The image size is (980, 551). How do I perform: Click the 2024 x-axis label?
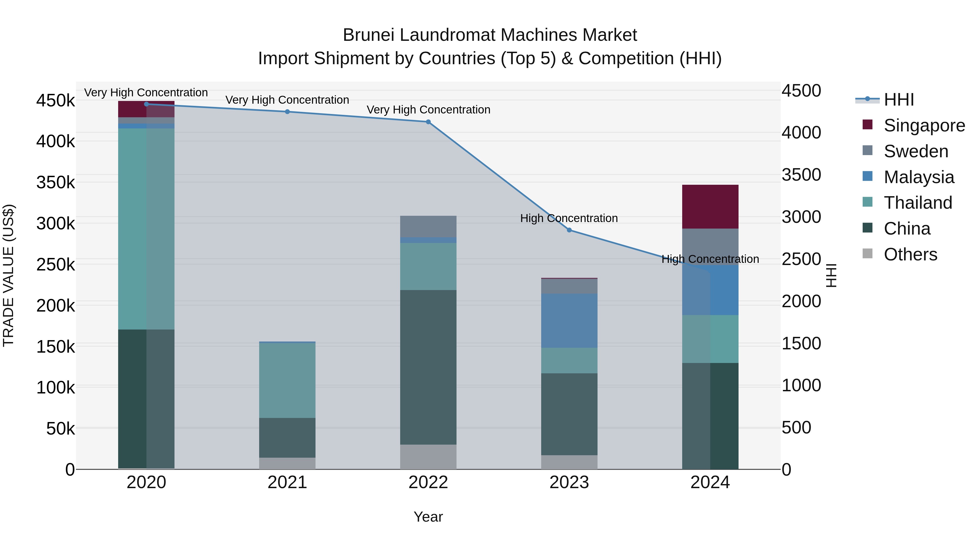point(710,482)
